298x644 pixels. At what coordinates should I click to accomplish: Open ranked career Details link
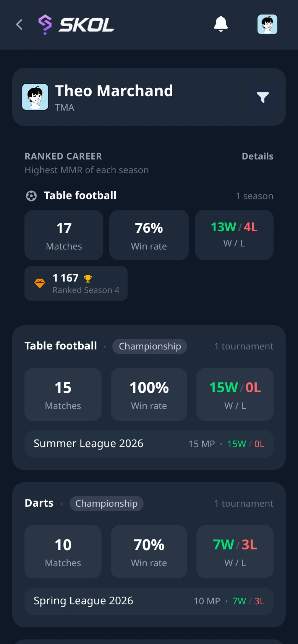pos(258,156)
